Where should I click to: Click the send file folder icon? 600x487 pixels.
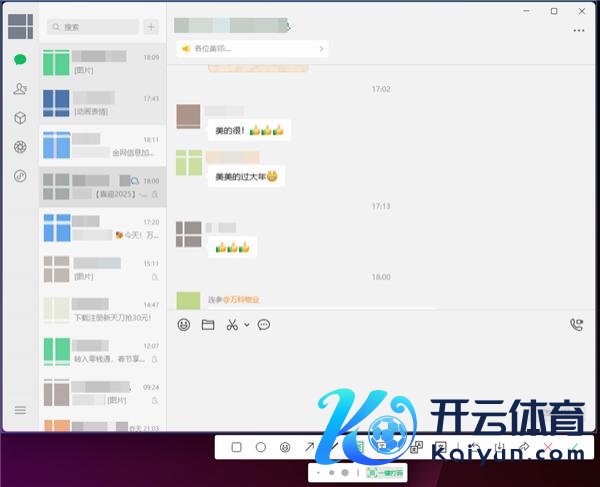click(x=208, y=325)
